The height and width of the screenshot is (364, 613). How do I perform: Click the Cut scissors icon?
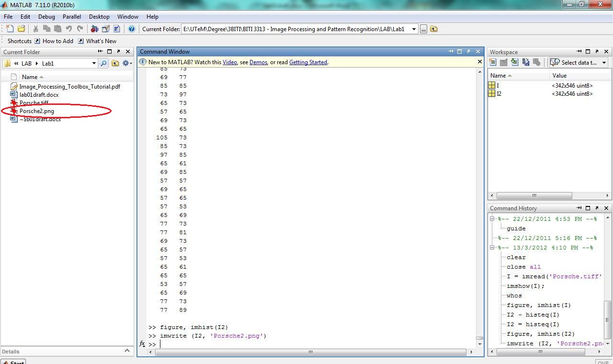click(x=36, y=29)
